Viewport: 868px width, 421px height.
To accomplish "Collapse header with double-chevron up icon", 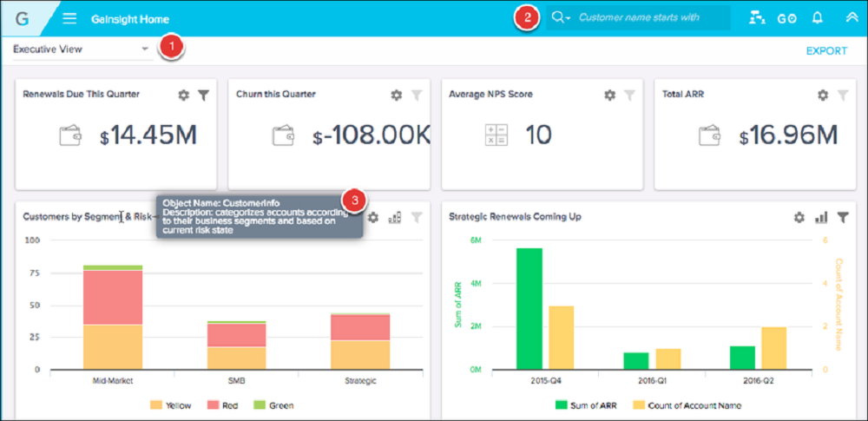I will click(x=852, y=17).
